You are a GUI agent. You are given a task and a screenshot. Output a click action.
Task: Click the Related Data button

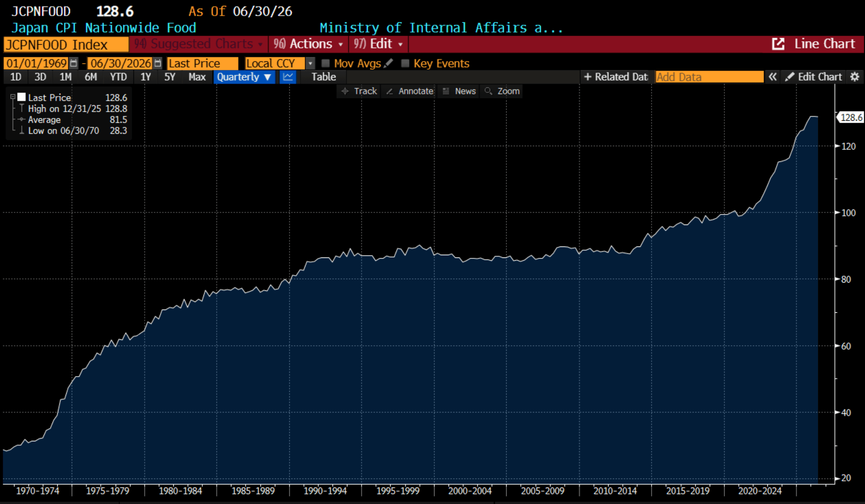pos(616,77)
